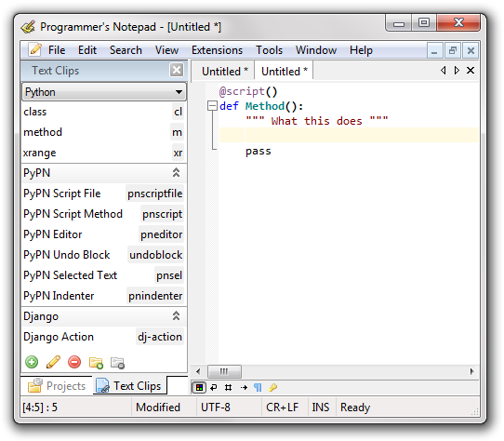Click the horizontal scrollbar thumb in editor
This screenshot has height=441, width=504.
[x=224, y=371]
